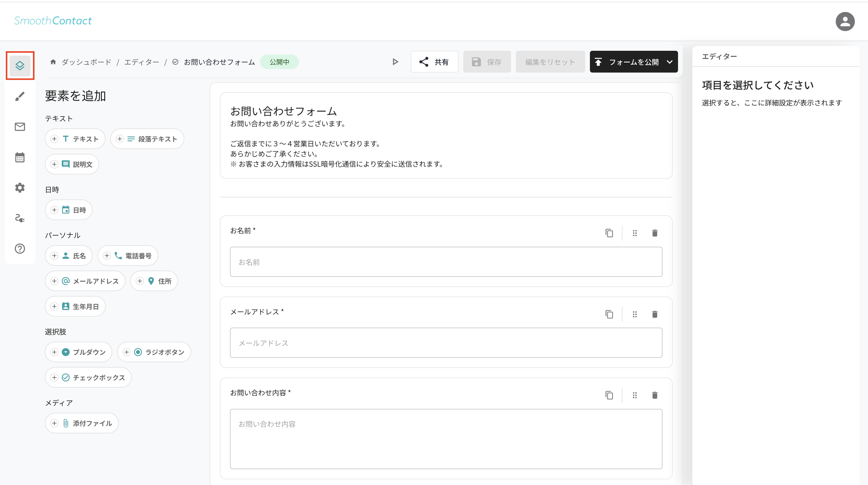Click the drag handle of メールアドレス field

pyautogui.click(x=634, y=314)
